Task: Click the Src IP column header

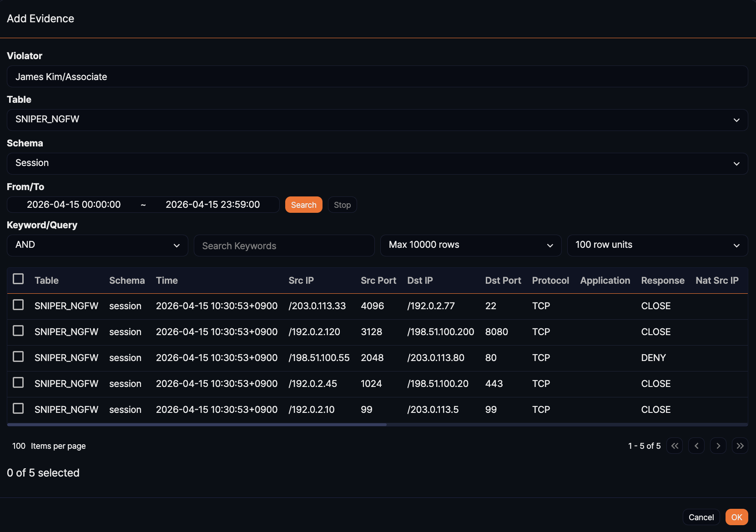Action: [x=301, y=281]
